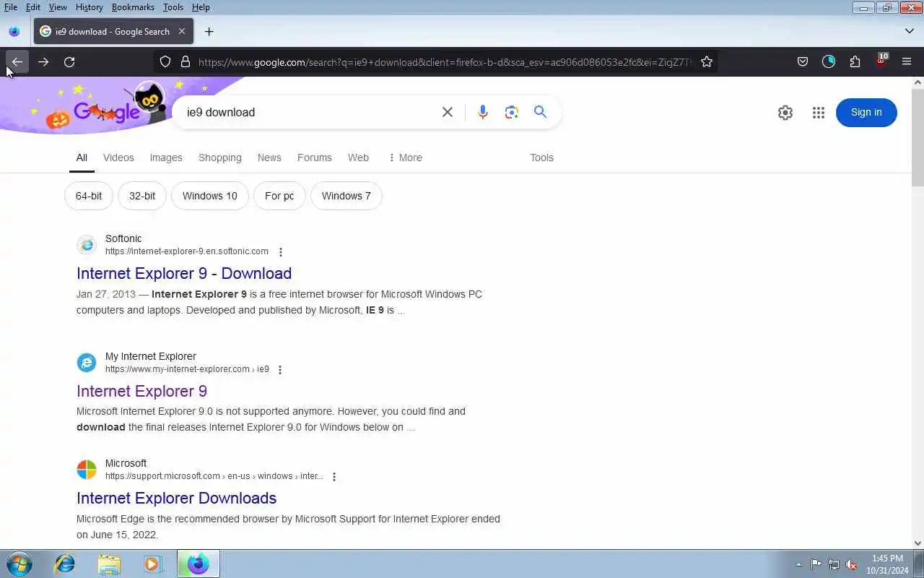Screen dimensions: 924x578
Task: Open Google quick settings gear
Action: pos(785,113)
